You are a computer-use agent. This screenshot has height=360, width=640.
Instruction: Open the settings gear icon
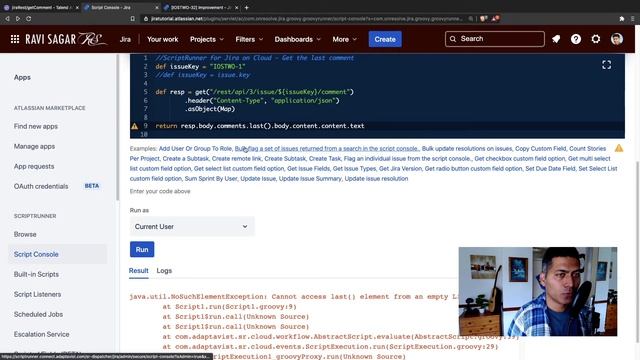pos(596,39)
